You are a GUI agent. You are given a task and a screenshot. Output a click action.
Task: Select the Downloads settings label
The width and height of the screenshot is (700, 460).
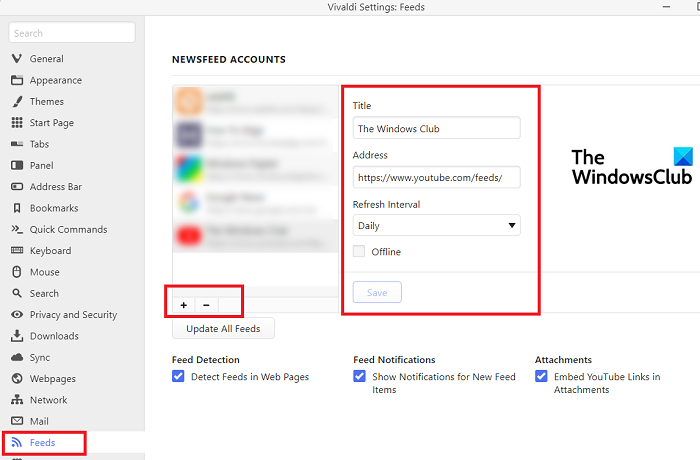coord(54,336)
